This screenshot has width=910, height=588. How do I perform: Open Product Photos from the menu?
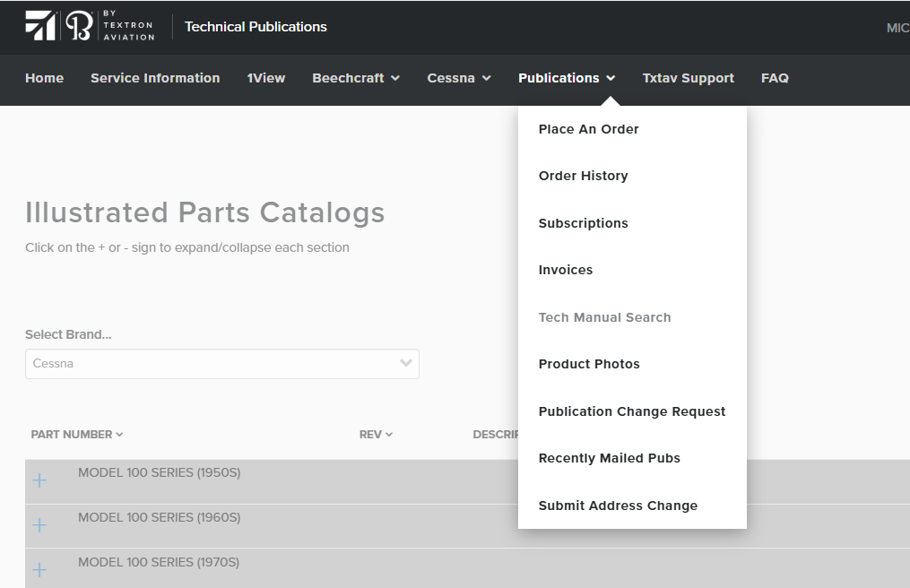pos(589,364)
